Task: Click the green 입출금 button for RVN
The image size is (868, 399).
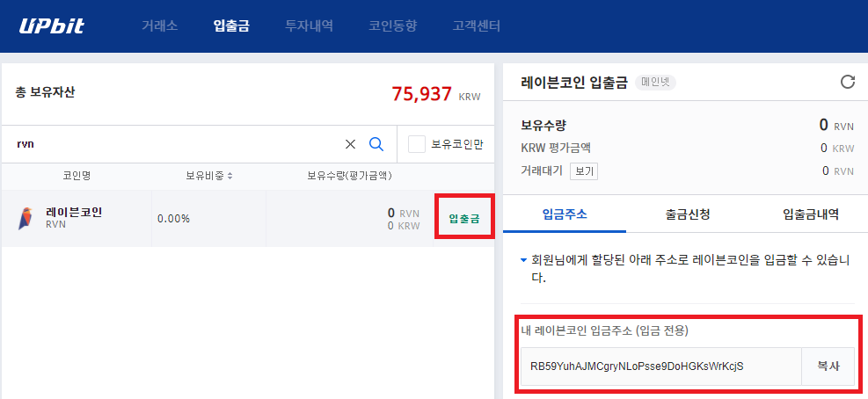Action: [x=463, y=219]
